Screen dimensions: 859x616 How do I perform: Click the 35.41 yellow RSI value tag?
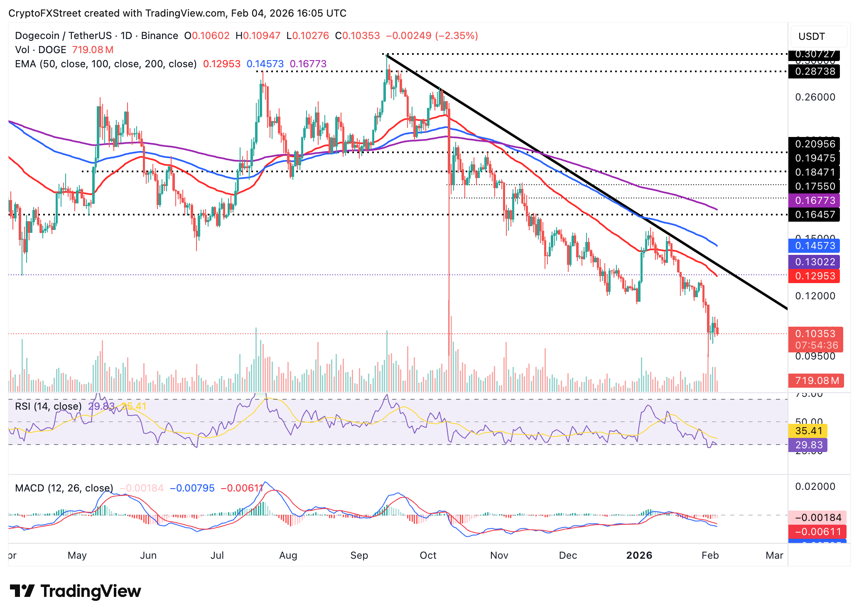[x=808, y=431]
